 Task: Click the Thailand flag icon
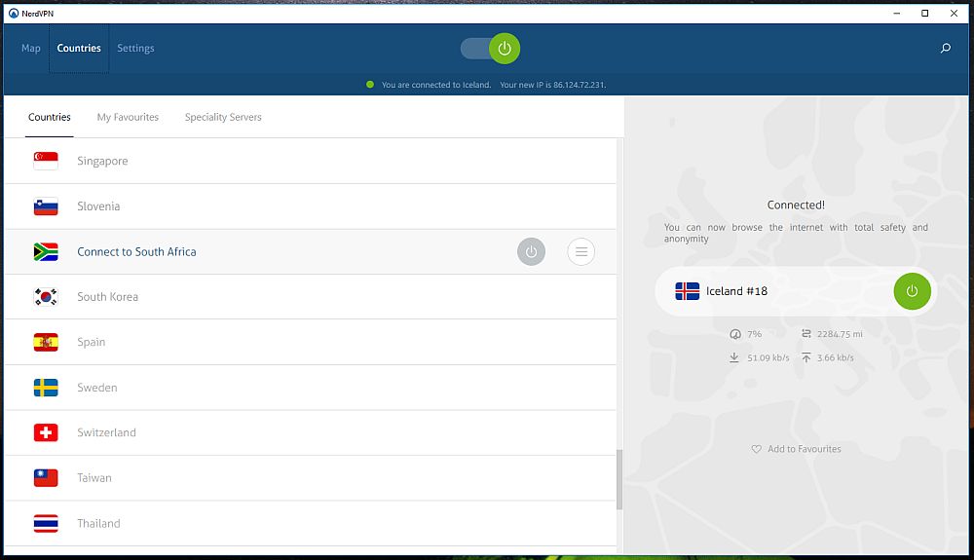click(x=46, y=523)
